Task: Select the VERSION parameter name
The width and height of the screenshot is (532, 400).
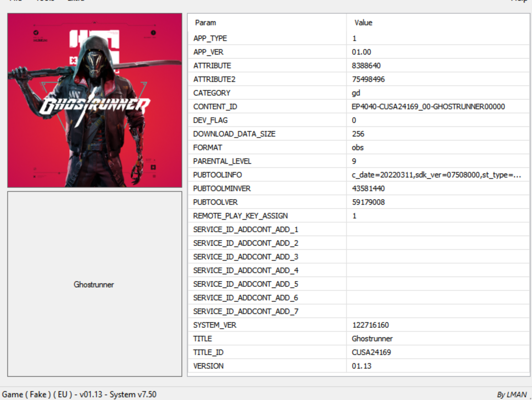Action: tap(208, 366)
